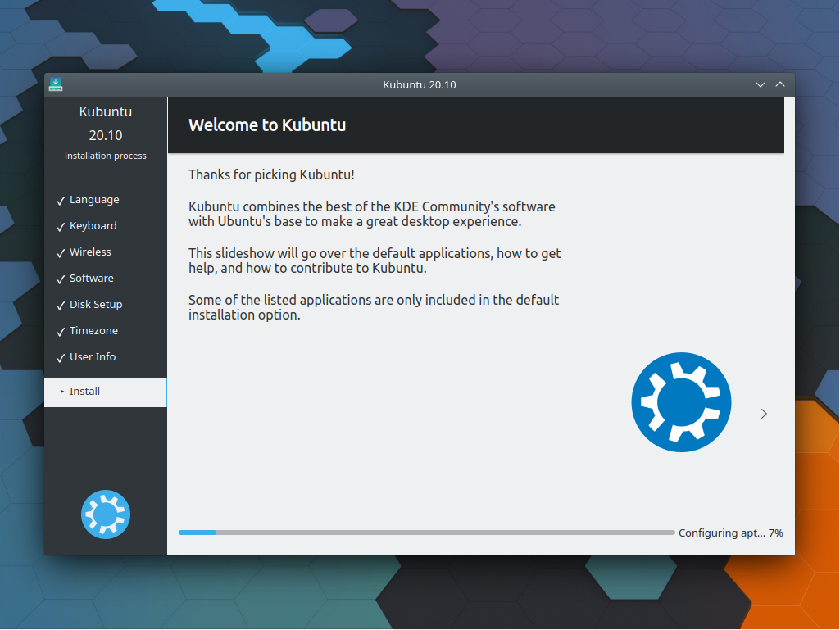Click the 'installation process' sidebar label
This screenshot has height=630, width=840.
(x=106, y=156)
